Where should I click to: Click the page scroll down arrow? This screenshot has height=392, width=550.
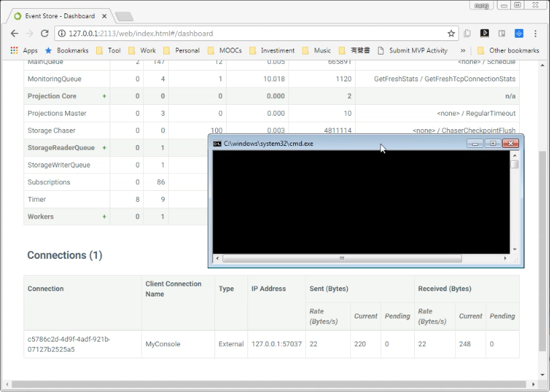click(543, 375)
